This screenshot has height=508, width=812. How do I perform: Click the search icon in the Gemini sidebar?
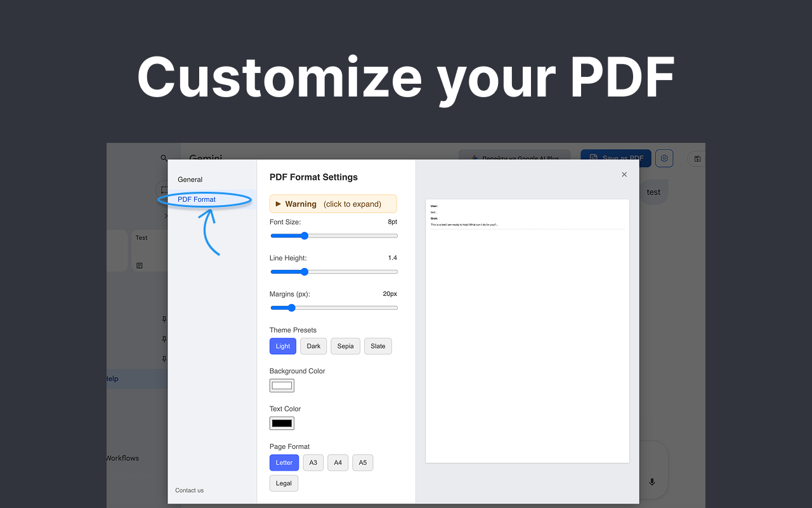(x=164, y=158)
